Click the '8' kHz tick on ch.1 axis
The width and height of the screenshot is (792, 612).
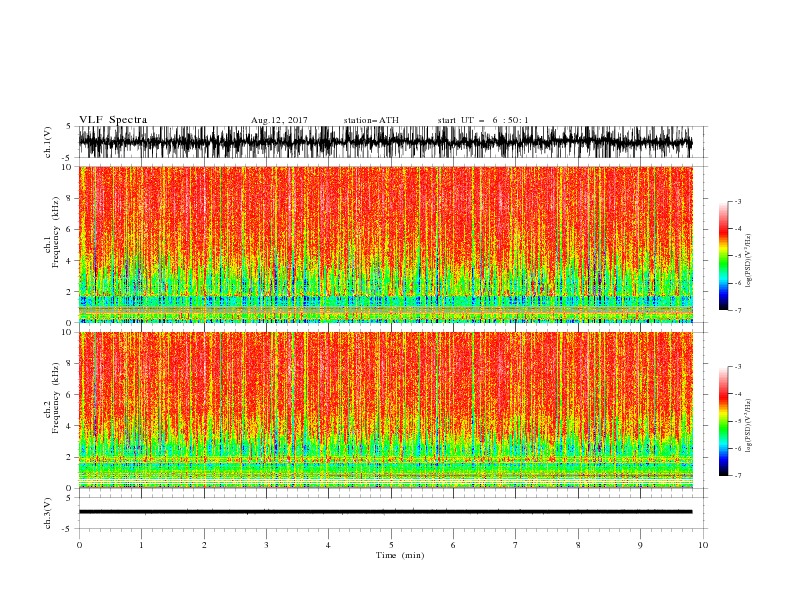pyautogui.click(x=69, y=198)
